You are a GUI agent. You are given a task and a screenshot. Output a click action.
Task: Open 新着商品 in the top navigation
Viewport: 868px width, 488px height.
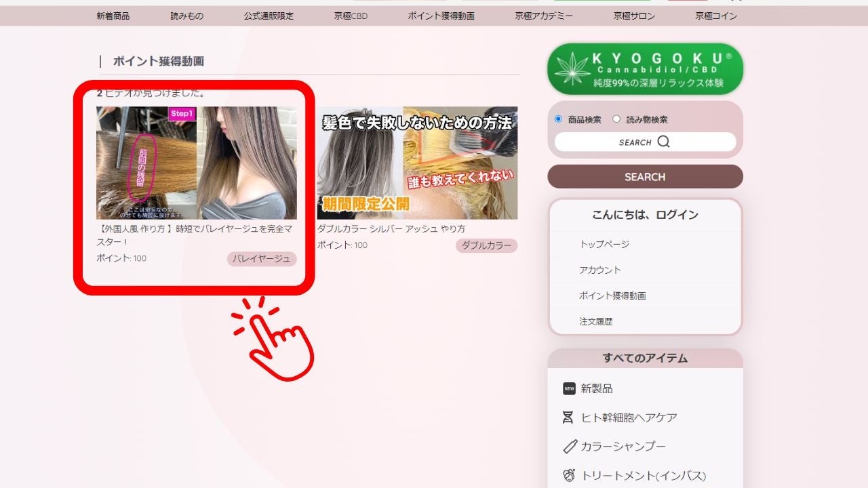(x=113, y=16)
